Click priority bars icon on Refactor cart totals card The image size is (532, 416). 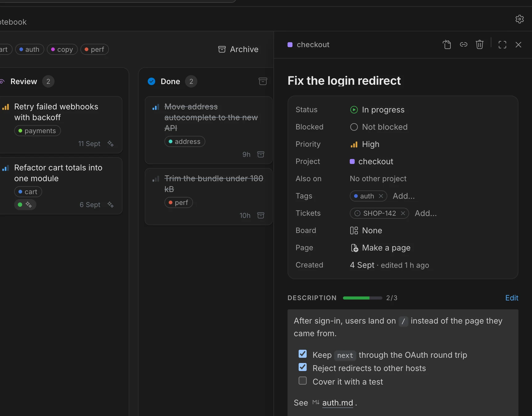[x=6, y=168]
